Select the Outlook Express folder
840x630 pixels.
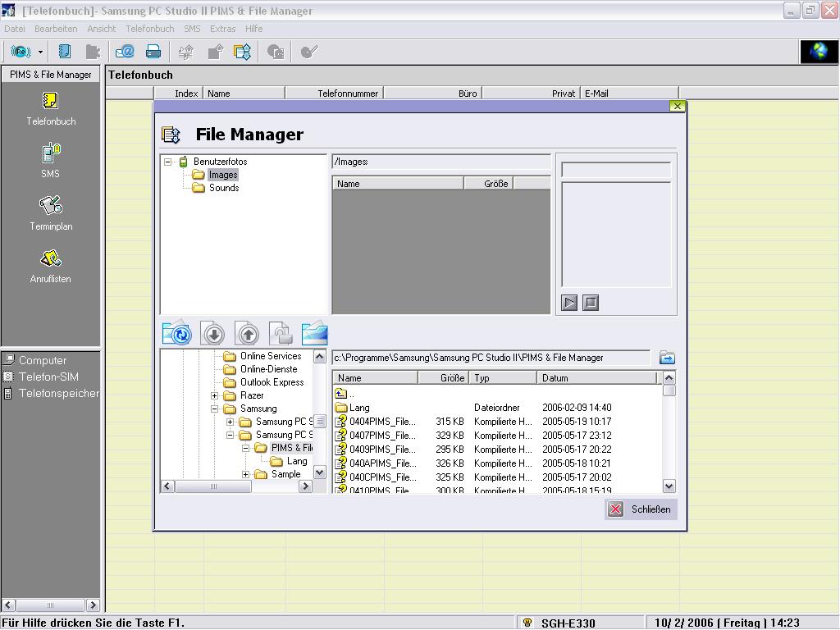click(272, 382)
